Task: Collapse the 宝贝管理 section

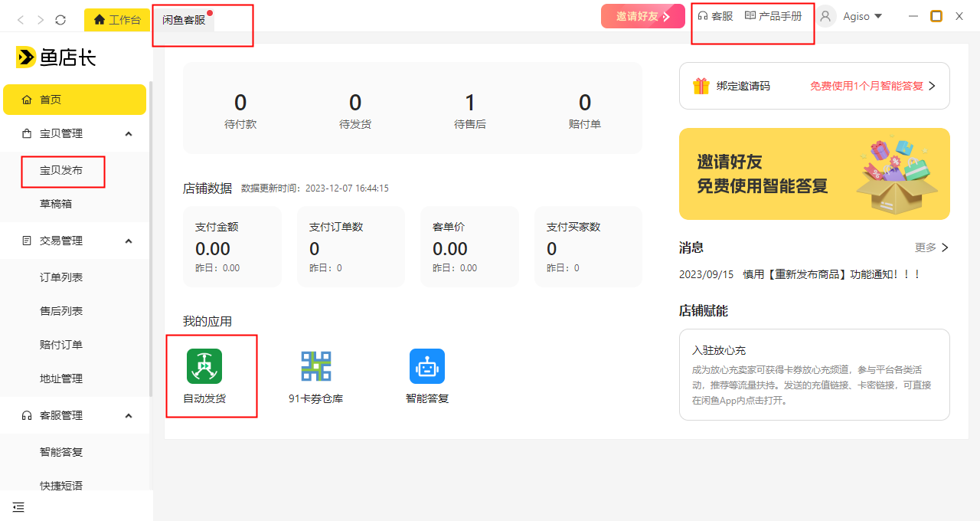Action: pos(129,133)
